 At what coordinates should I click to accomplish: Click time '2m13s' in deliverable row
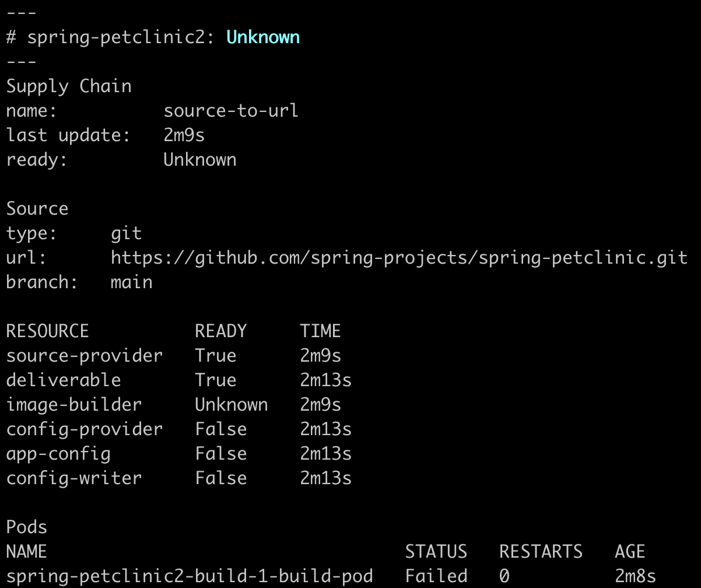326,380
